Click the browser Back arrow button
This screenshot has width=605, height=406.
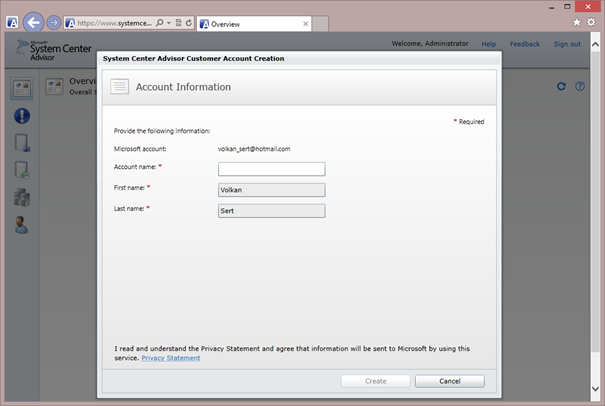(33, 22)
